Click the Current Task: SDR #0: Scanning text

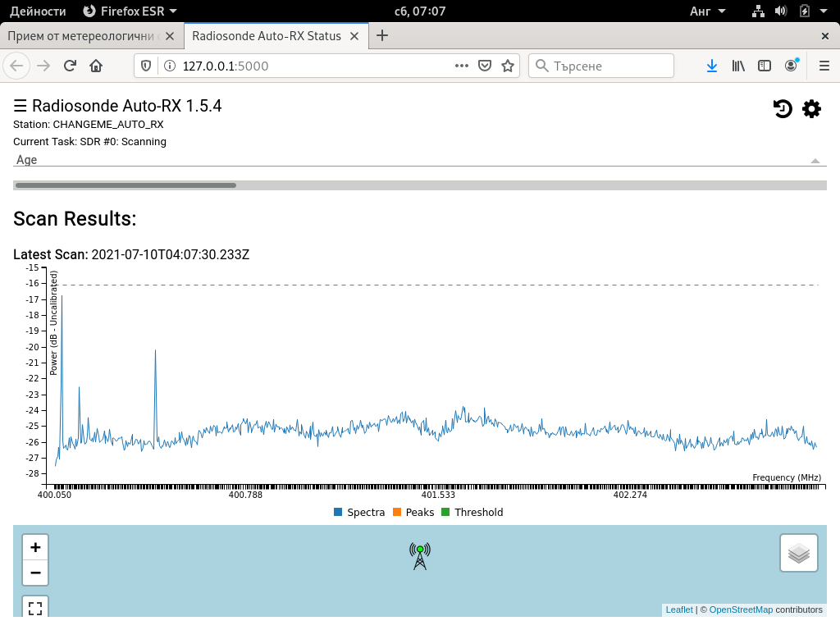[x=90, y=141]
